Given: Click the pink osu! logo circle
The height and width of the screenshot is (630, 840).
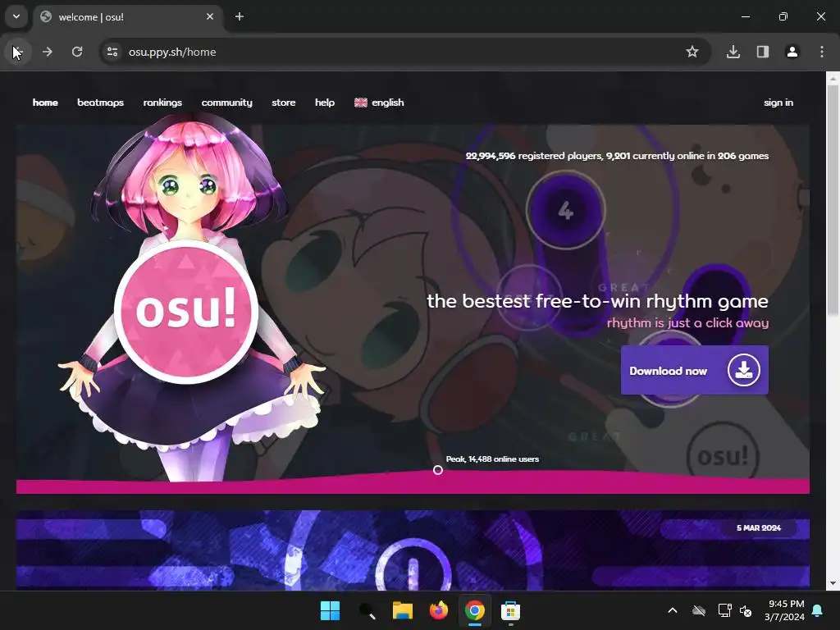Looking at the screenshot, I should click(x=186, y=311).
